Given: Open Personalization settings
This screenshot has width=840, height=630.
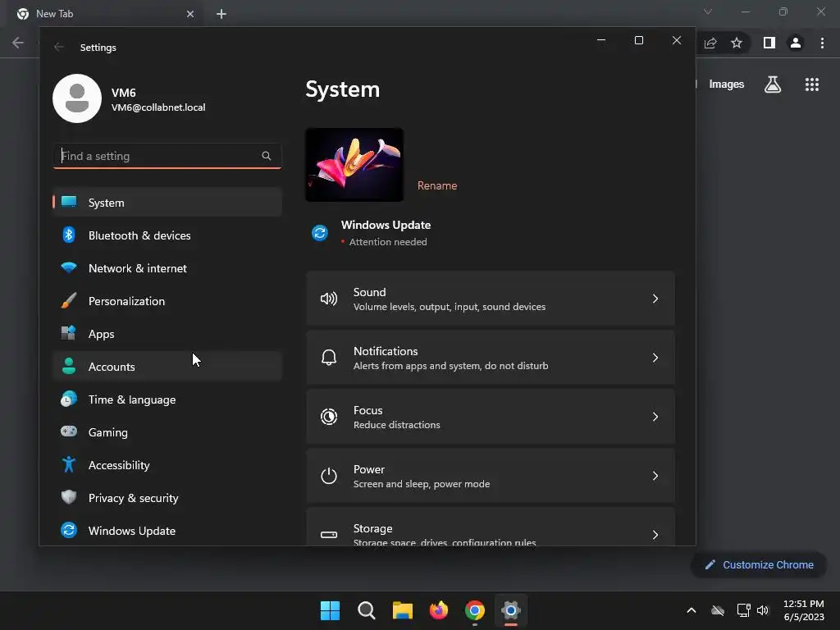Looking at the screenshot, I should coord(167,301).
